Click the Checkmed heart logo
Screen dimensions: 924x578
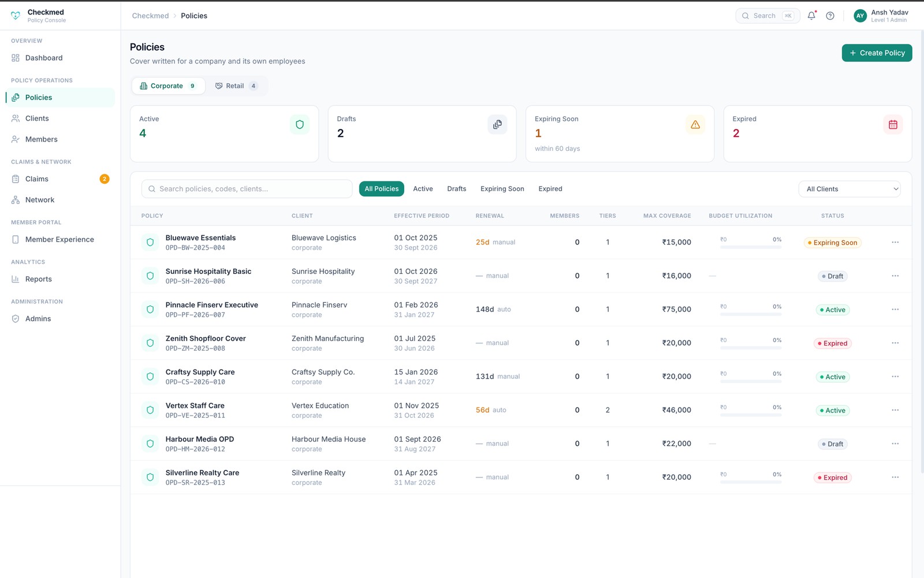[16, 16]
